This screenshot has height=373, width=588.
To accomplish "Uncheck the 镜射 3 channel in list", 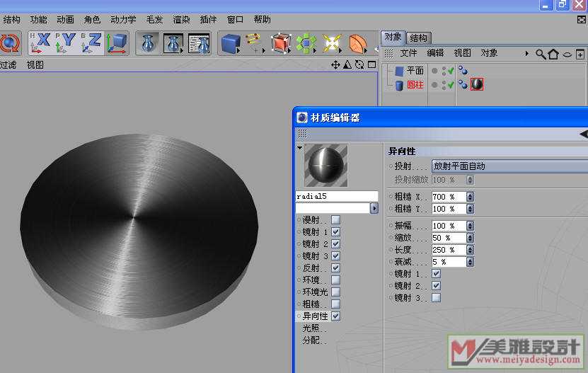I will pyautogui.click(x=336, y=256).
